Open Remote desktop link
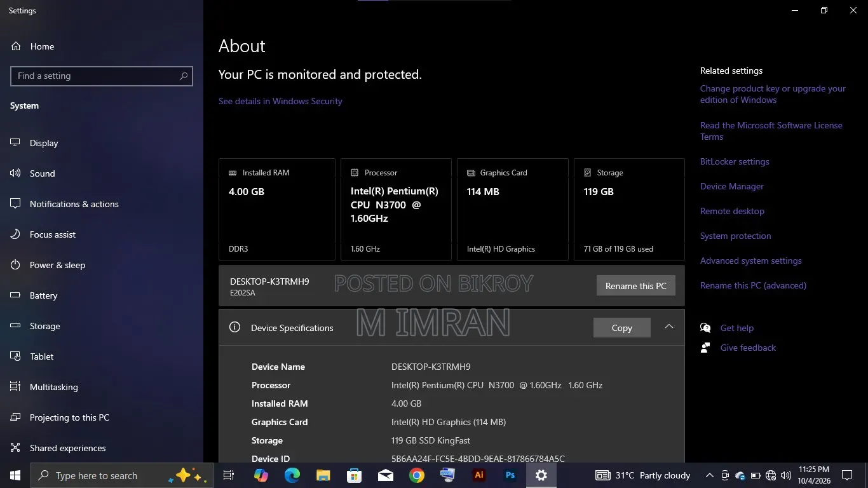The width and height of the screenshot is (868, 488). pos(732,211)
